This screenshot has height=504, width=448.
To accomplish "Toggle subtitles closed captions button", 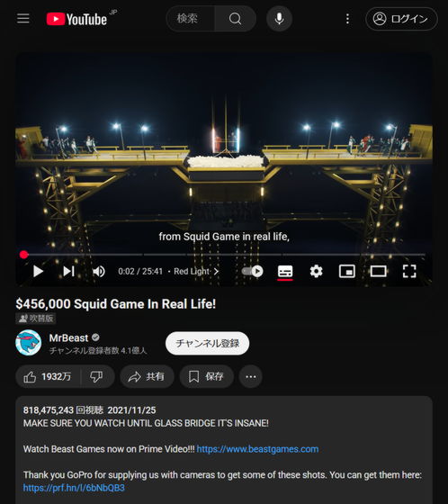I will point(285,272).
